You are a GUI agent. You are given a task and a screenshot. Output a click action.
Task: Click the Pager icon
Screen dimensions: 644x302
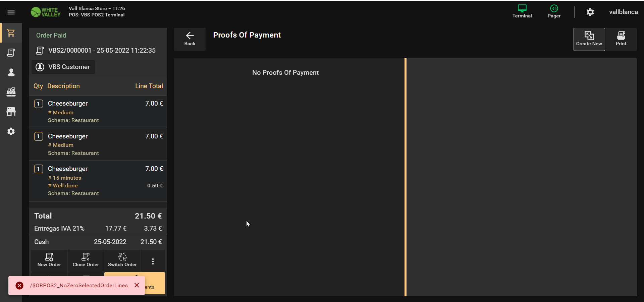tap(554, 11)
